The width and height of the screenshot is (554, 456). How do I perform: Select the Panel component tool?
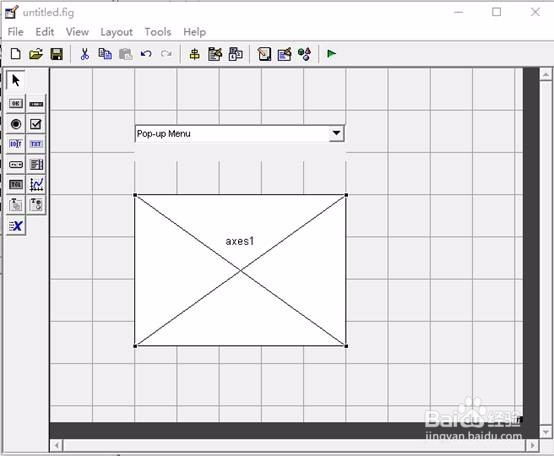pos(16,205)
